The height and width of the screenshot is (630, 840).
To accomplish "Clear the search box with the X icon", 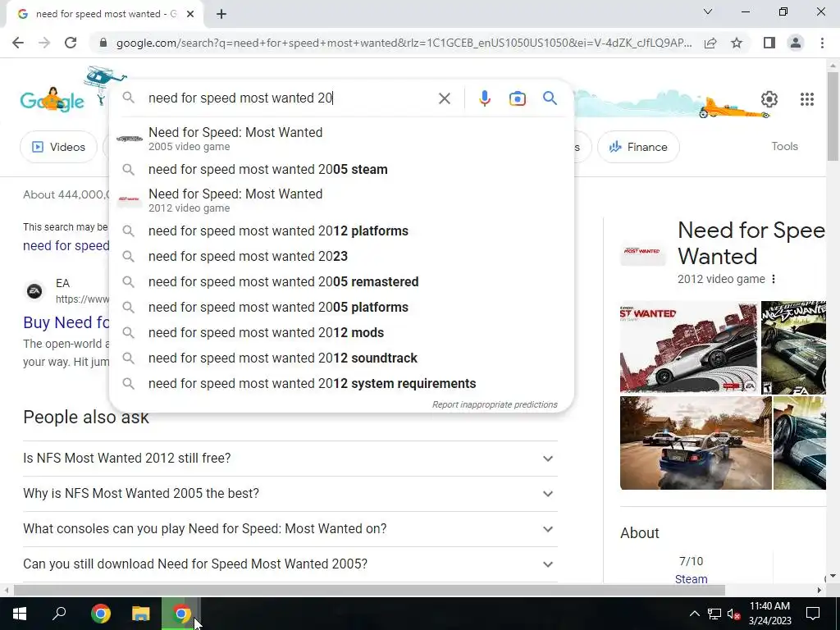I will point(444,98).
